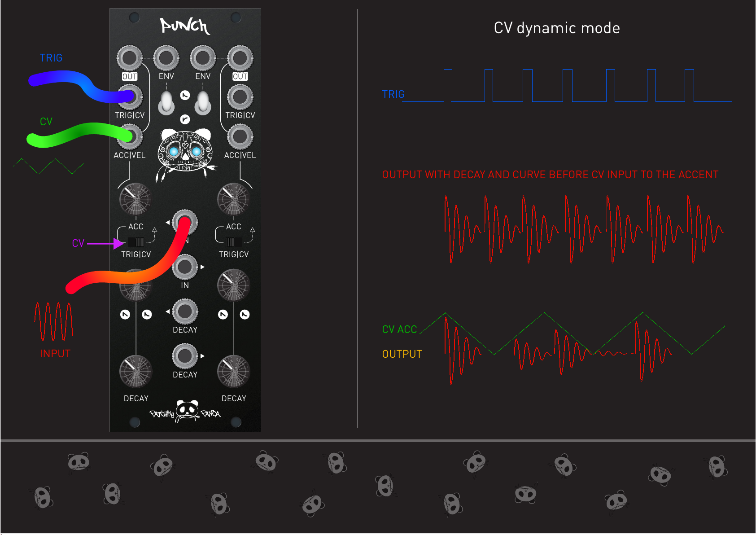Viewport: 756px width, 535px height.
Task: Click the right ACC knob
Action: (x=233, y=199)
